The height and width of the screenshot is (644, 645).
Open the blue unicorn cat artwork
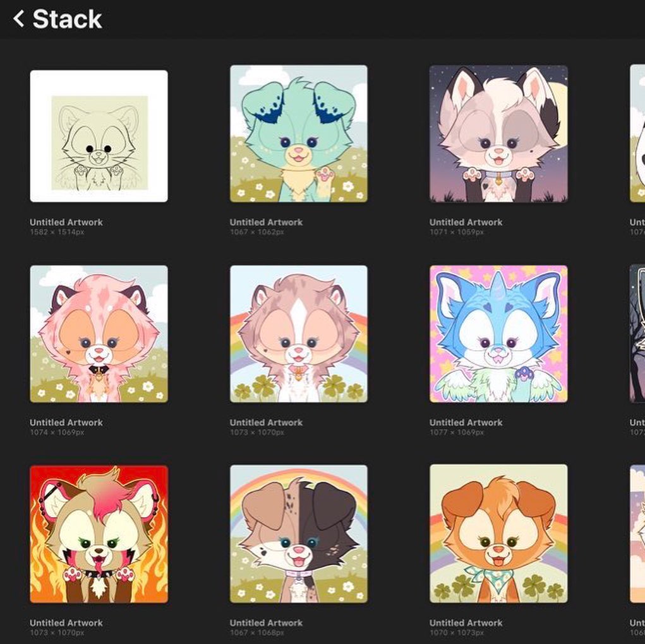pyautogui.click(x=498, y=334)
